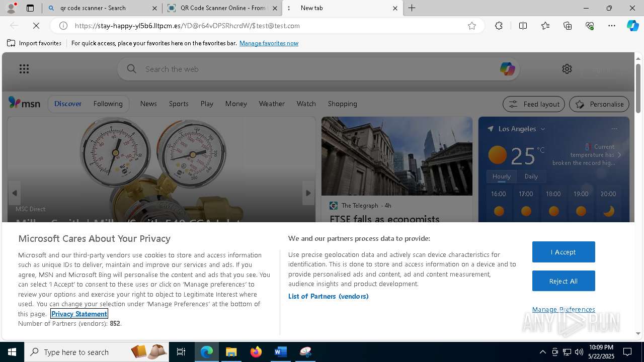Image resolution: width=644 pixels, height=362 pixels.
Task: Click the I Accept button
Action: pyautogui.click(x=563, y=252)
